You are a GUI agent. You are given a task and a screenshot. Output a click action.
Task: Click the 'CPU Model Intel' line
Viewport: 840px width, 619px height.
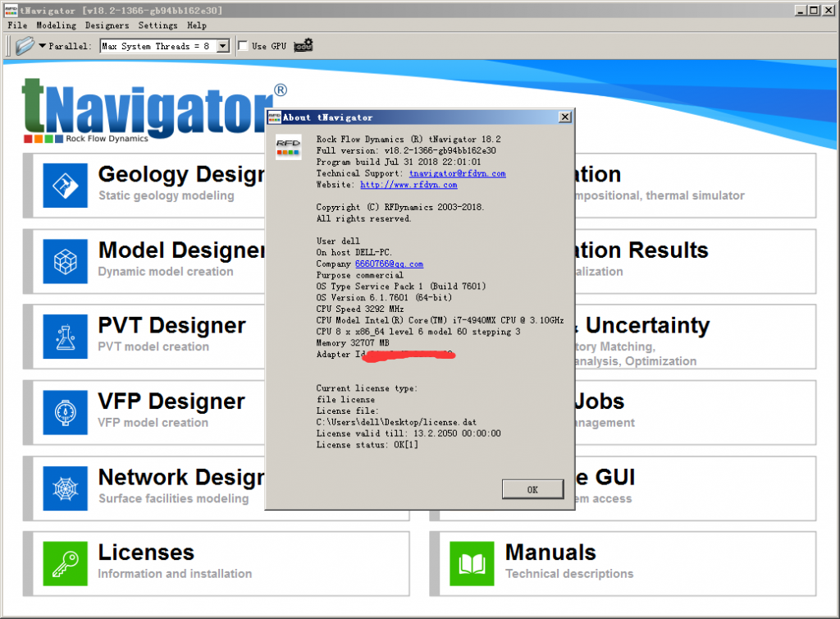(x=440, y=320)
